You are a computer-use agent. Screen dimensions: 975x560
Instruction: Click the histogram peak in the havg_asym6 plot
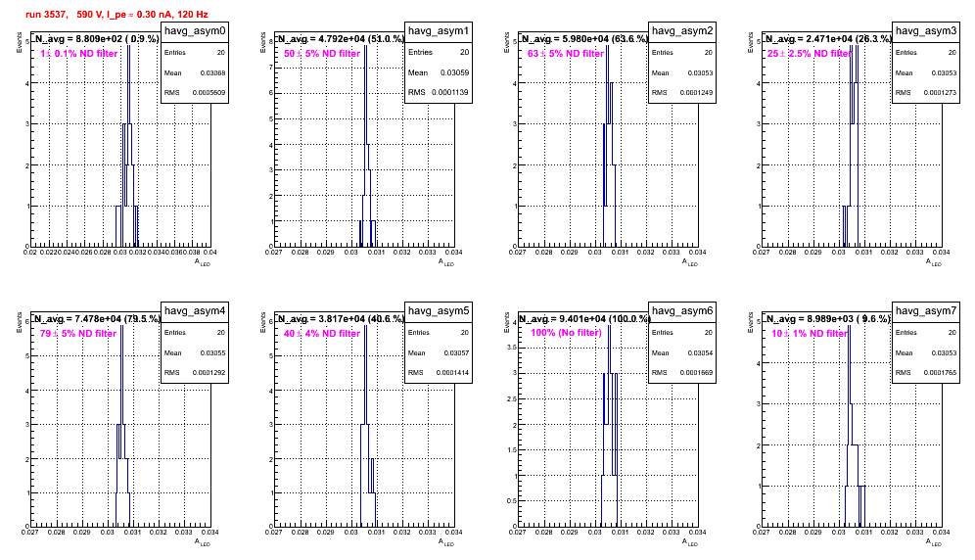[609, 326]
